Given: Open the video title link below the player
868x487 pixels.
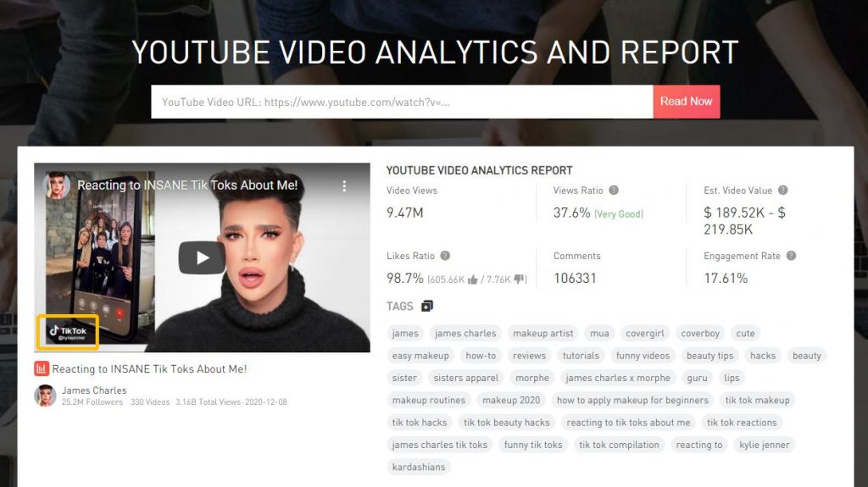Looking at the screenshot, I should [x=149, y=369].
